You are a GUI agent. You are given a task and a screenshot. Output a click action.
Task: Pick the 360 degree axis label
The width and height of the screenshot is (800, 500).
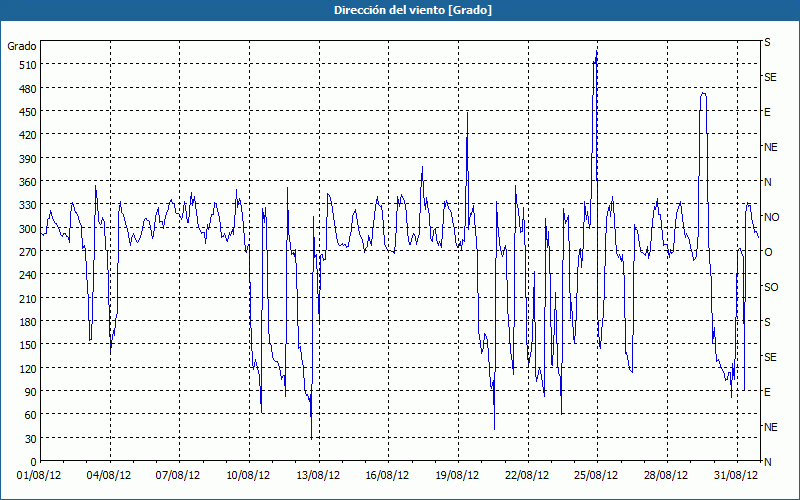coord(27,182)
